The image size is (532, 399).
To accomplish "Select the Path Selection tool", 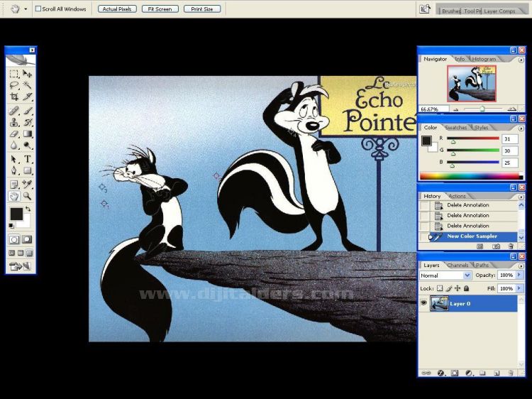I will coord(14,159).
